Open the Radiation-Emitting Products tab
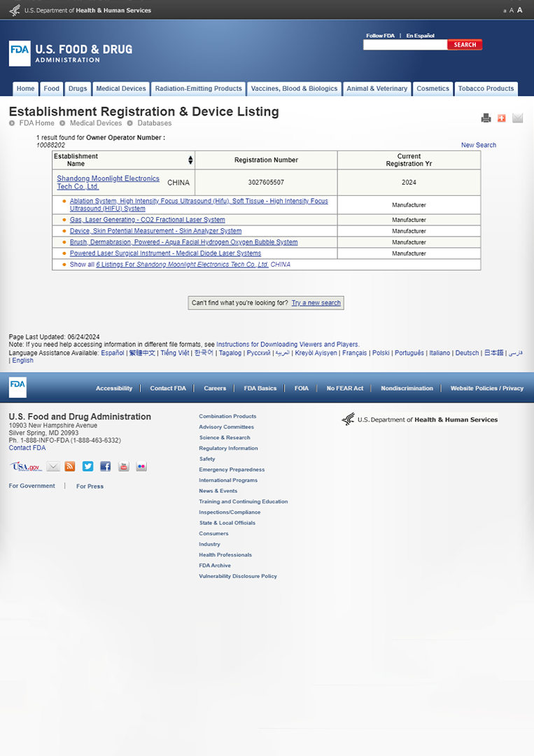The height and width of the screenshot is (756, 534). 199,89
